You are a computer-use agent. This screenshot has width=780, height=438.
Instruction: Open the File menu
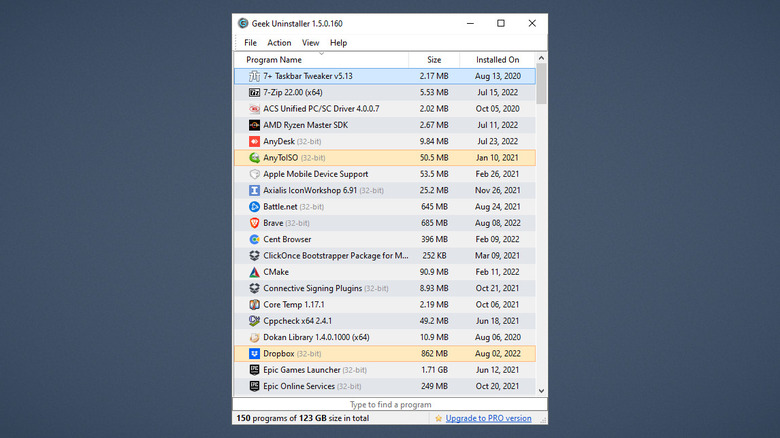tap(250, 43)
